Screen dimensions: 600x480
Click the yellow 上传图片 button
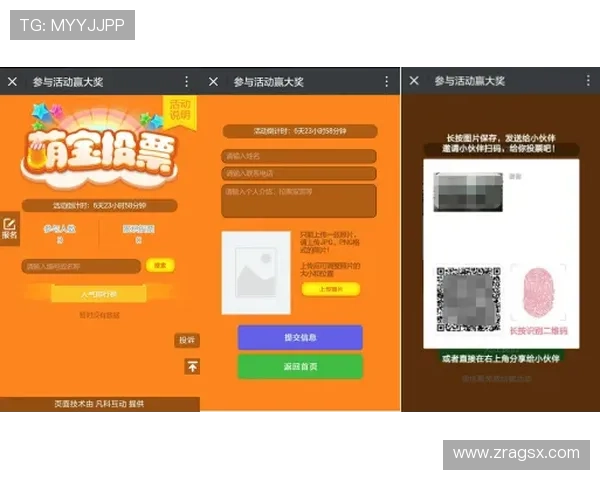[x=331, y=289]
